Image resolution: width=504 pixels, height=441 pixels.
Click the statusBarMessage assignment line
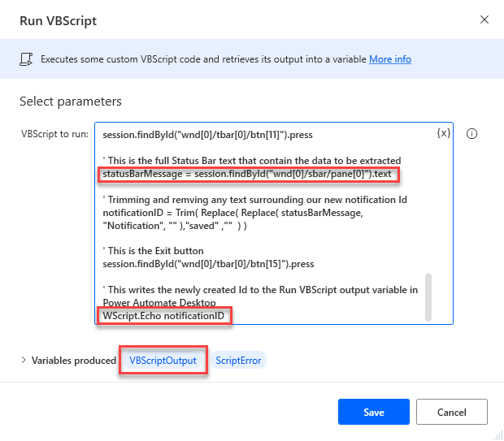(x=247, y=174)
